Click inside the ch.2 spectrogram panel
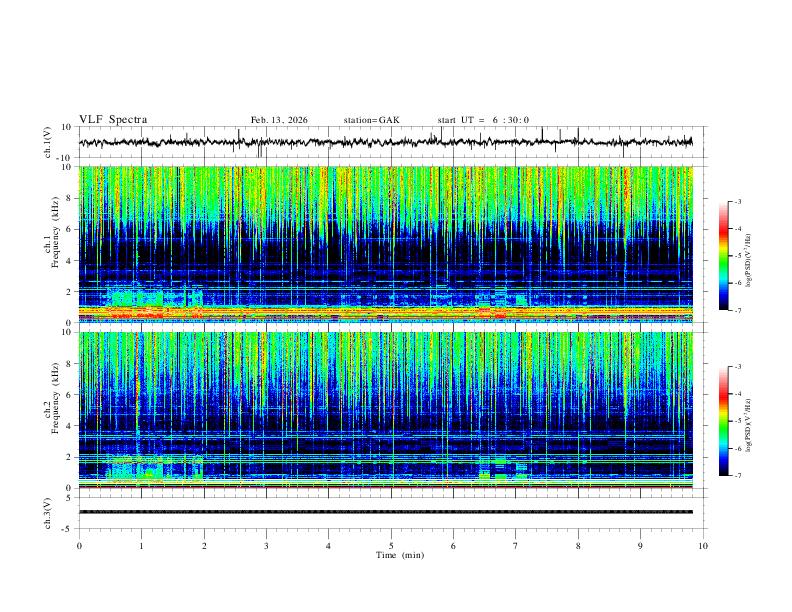 385,410
